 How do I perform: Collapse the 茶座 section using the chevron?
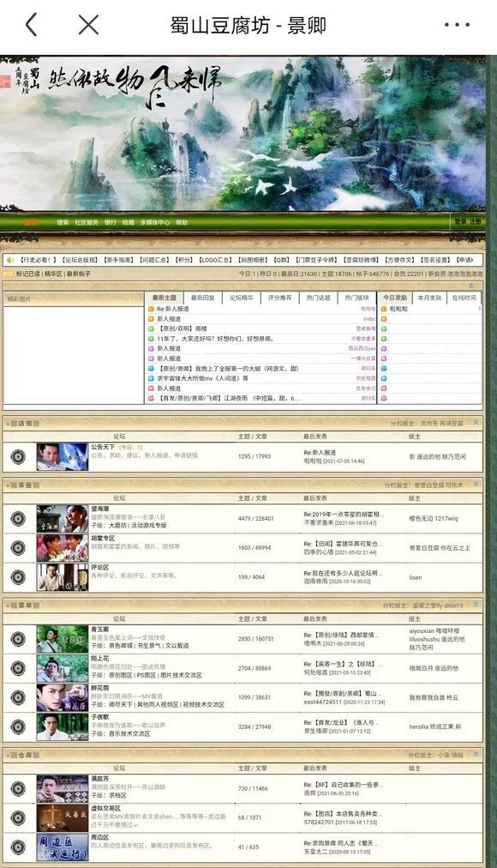[475, 485]
